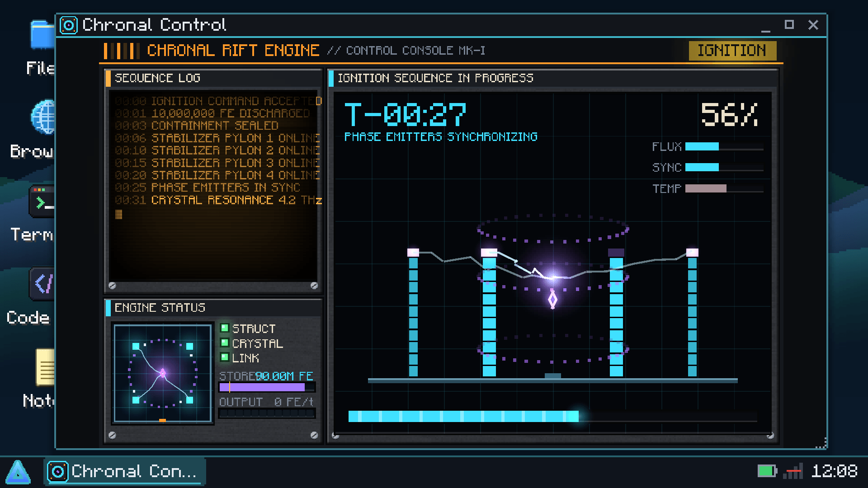Toggle the STRUCT status indicator
Viewport: 868px width, 488px height.
click(x=224, y=328)
